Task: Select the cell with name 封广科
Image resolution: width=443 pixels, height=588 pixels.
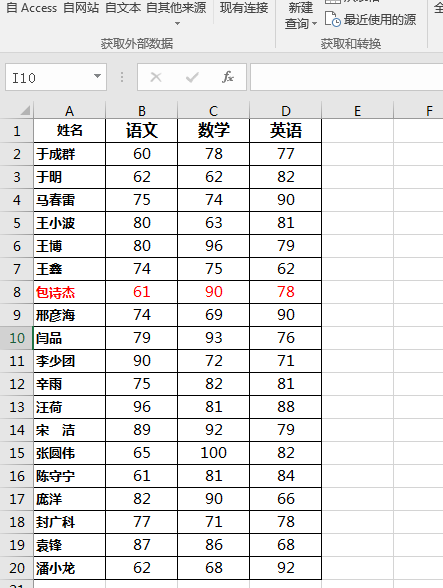Action: tap(69, 522)
